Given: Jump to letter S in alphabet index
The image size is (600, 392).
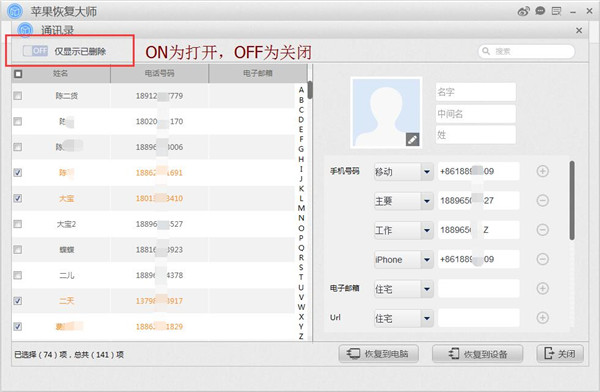Looking at the screenshot, I should (301, 267).
